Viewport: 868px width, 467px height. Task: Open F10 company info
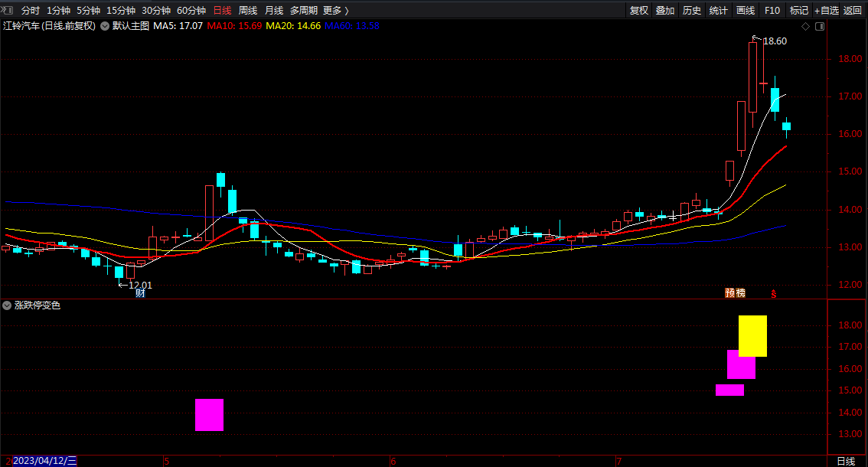(772, 11)
